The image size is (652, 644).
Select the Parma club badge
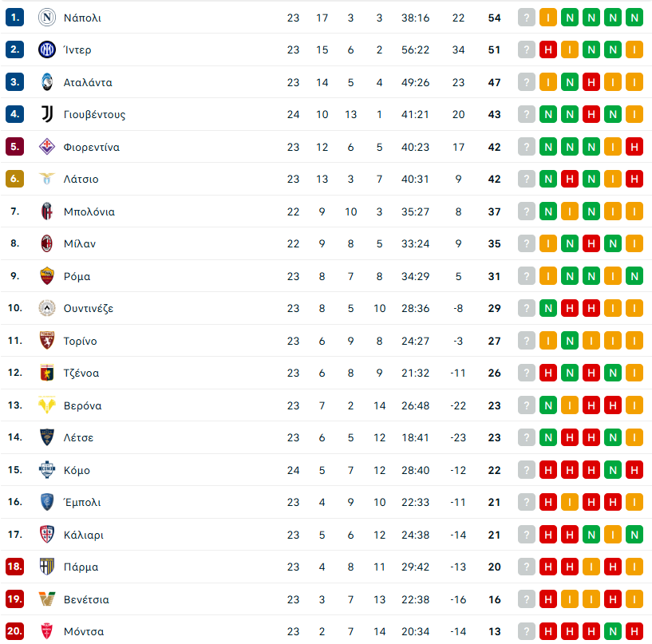click(x=47, y=567)
